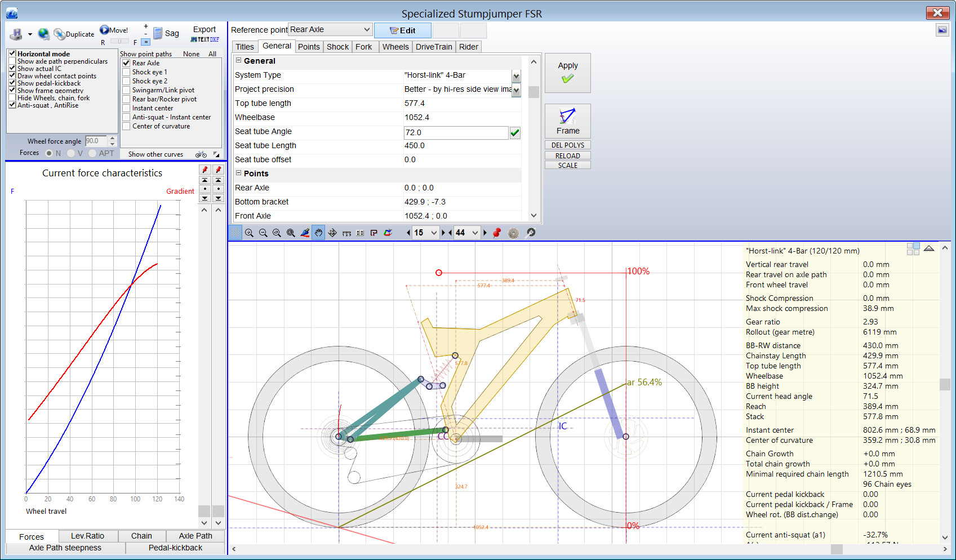Select the four-arrow move tool
The width and height of the screenshot is (956, 560).
[332, 233]
